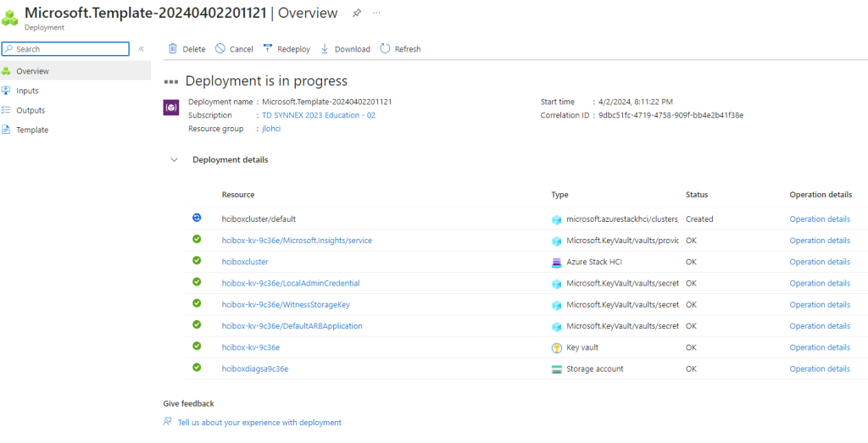Open Operation details for WitnessStorageKey row
The height and width of the screenshot is (443, 868).
pyautogui.click(x=820, y=304)
